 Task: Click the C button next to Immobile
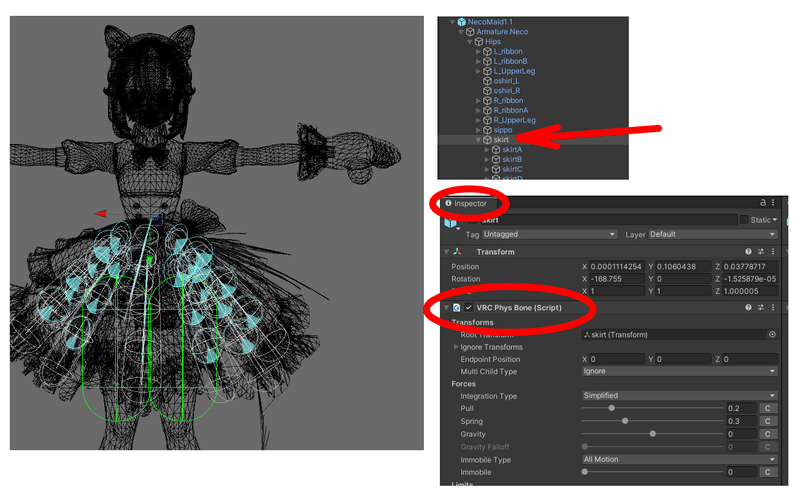click(768, 472)
